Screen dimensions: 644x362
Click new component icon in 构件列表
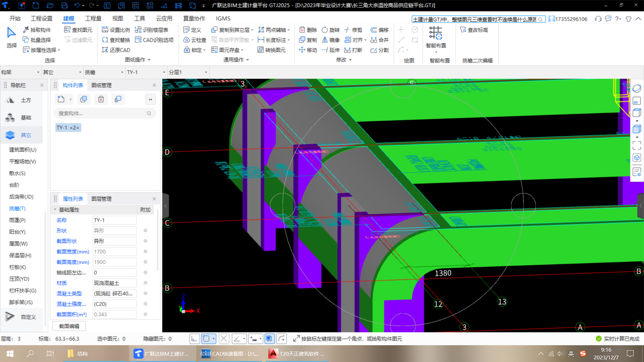(61, 99)
